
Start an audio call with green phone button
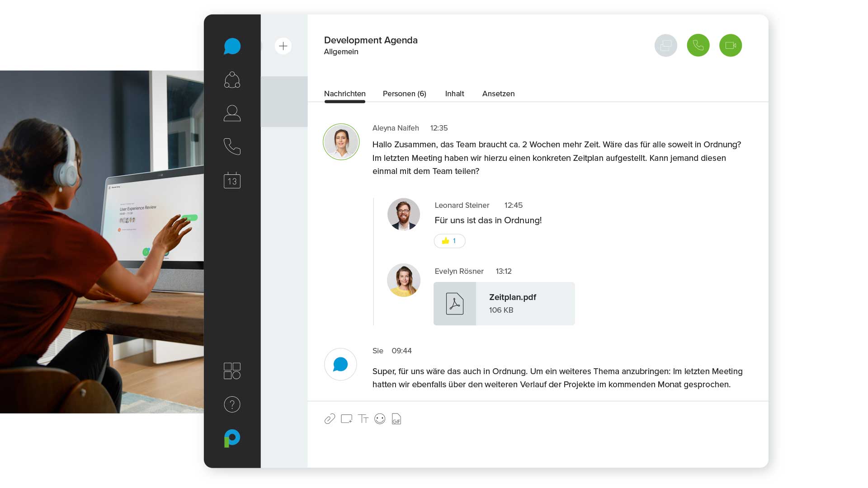(698, 46)
